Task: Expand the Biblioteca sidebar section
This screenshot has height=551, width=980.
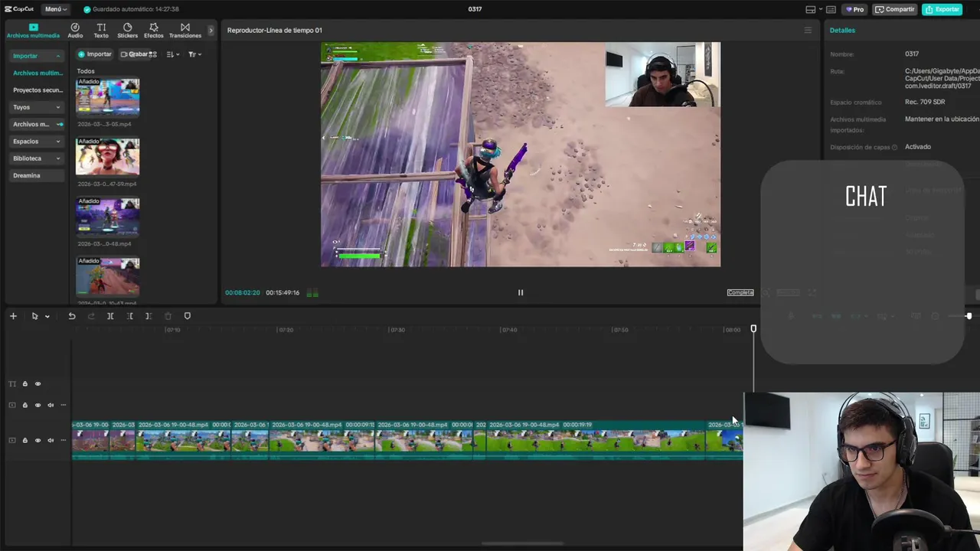Action: coord(57,158)
